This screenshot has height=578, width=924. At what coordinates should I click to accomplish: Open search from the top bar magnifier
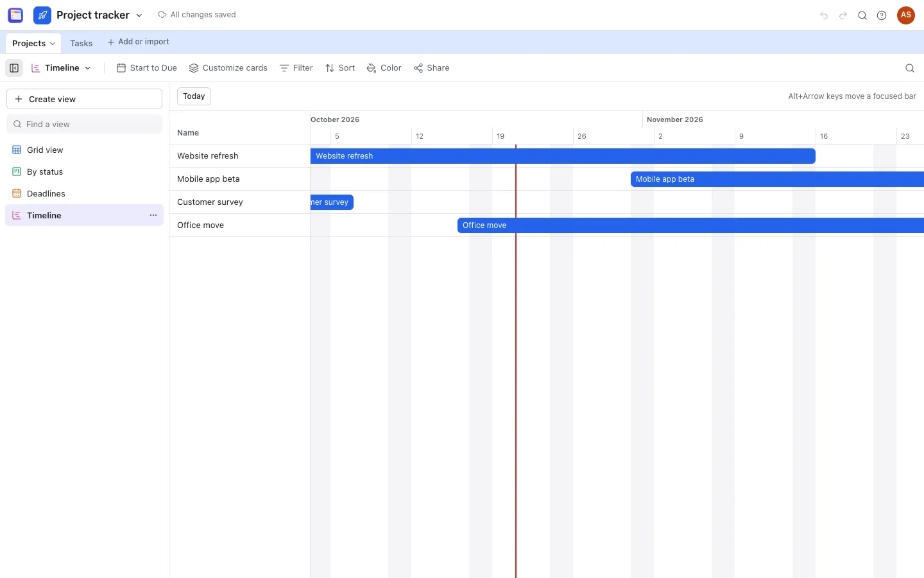click(862, 15)
